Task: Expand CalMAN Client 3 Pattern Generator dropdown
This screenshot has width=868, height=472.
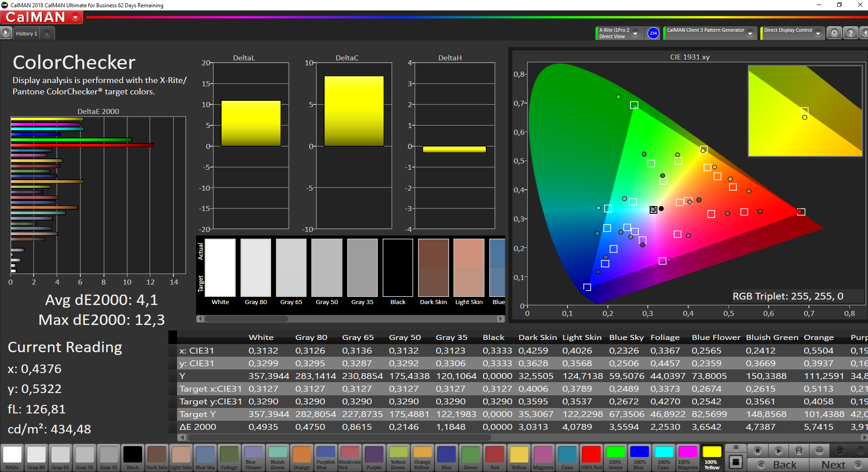Action: [x=750, y=34]
